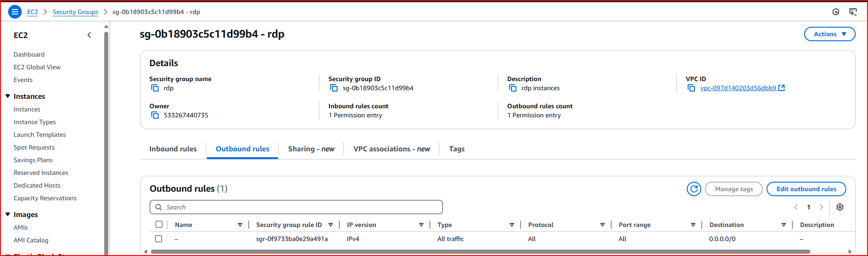Viewport: 868px width, 256px height.
Task: Open Instance Types in sidebar
Action: click(x=34, y=122)
